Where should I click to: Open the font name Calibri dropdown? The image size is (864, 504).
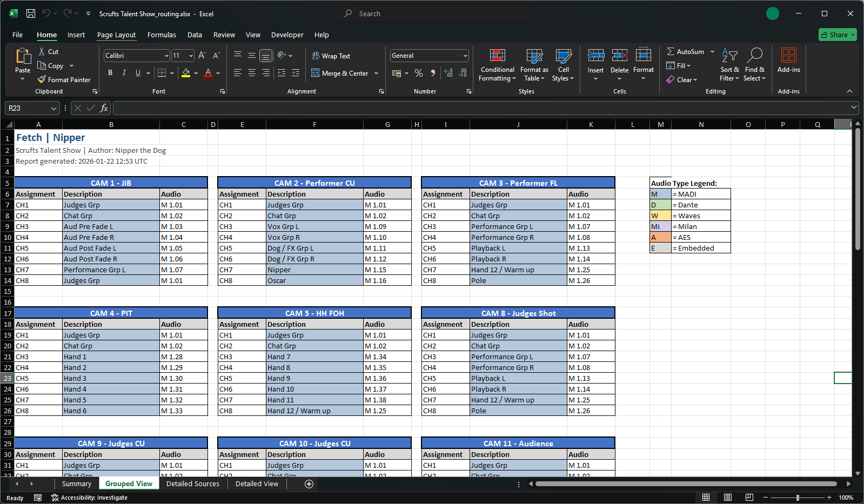(x=166, y=56)
